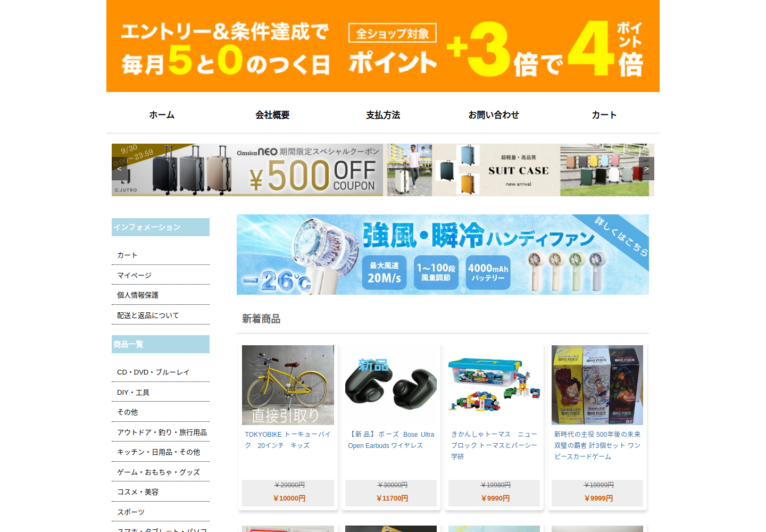Image resolution: width=766 pixels, height=532 pixels.
Task: Click the next slide arrow on carousel
Action: (646, 169)
